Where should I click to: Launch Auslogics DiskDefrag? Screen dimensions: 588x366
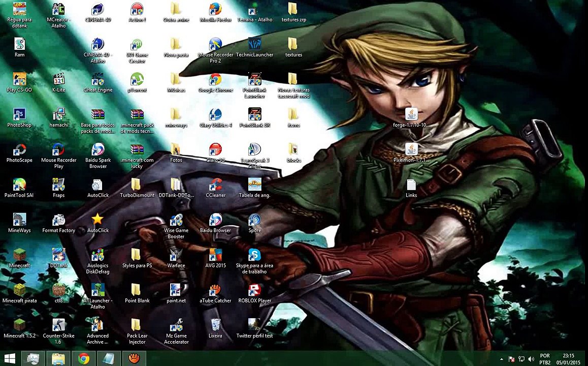tap(98, 255)
